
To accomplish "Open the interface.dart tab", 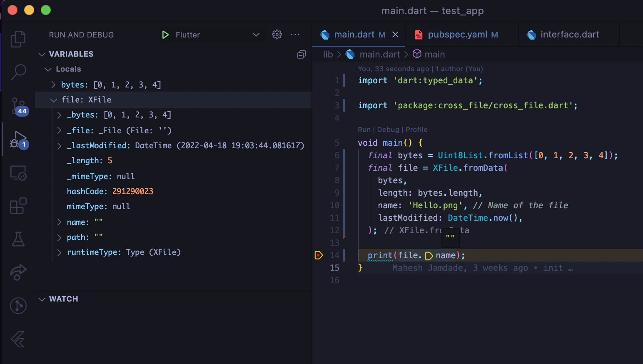I will (569, 34).
